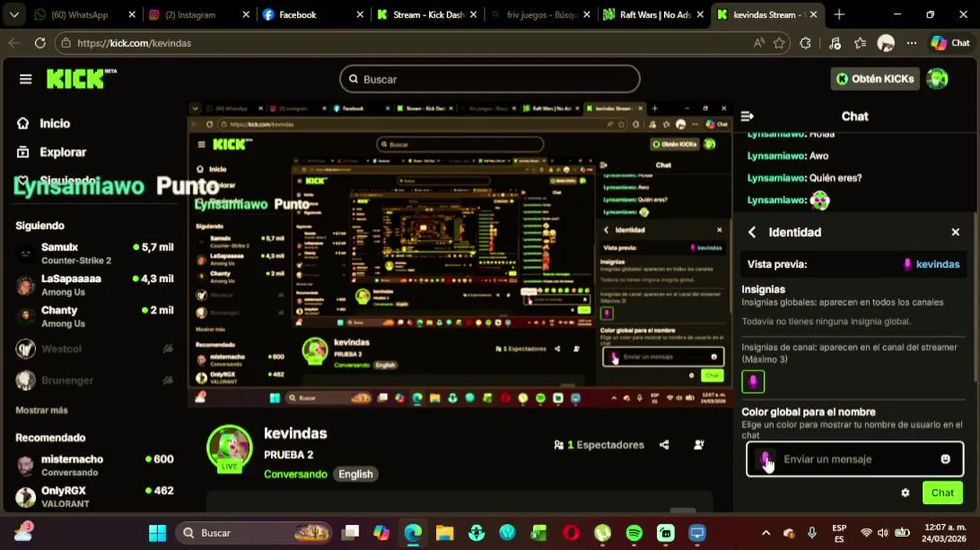
Task: Expand Mostrar más in following list
Action: [41, 410]
